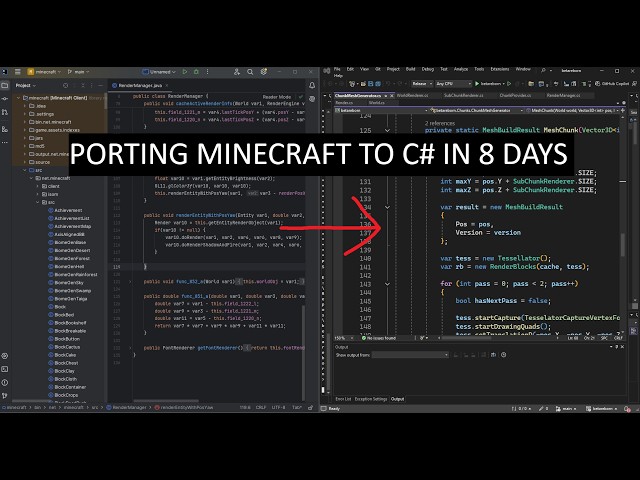Open the Commit tool window icon
Image resolution: width=640 pixels, height=480 pixels.
pyautogui.click(x=5, y=99)
